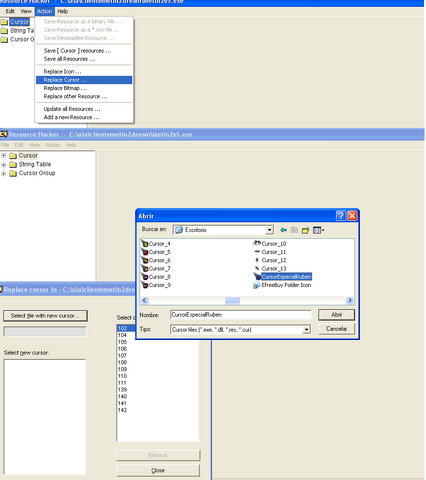Expand the Cursor Group tree node
This screenshot has height=480, width=426.
[4, 173]
